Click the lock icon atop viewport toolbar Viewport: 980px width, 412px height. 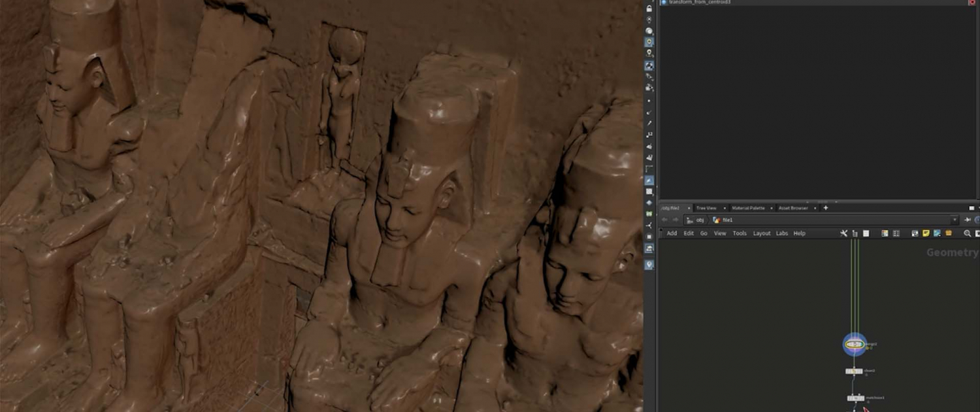tap(649, 9)
